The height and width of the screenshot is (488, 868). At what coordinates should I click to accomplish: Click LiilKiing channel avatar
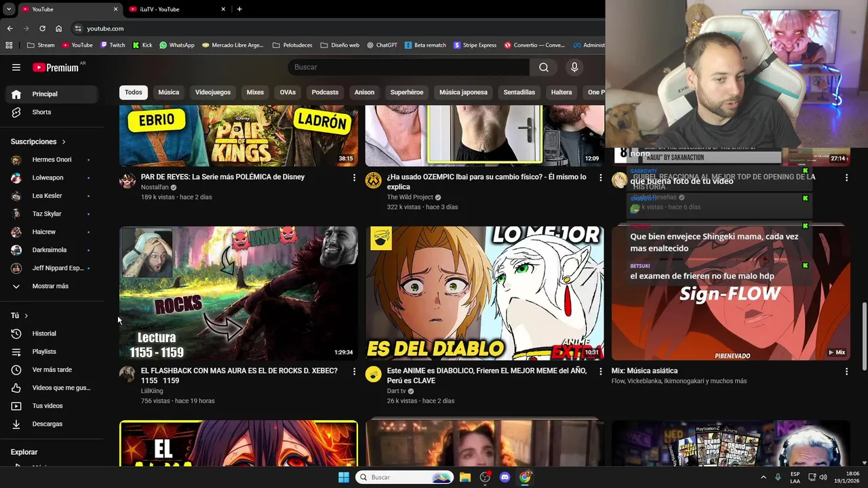click(x=127, y=374)
